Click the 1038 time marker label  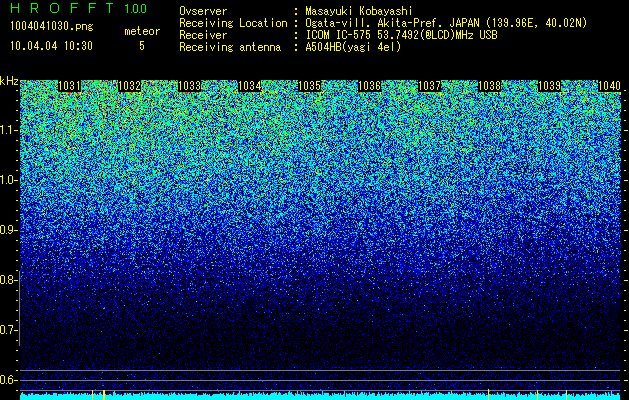(489, 86)
